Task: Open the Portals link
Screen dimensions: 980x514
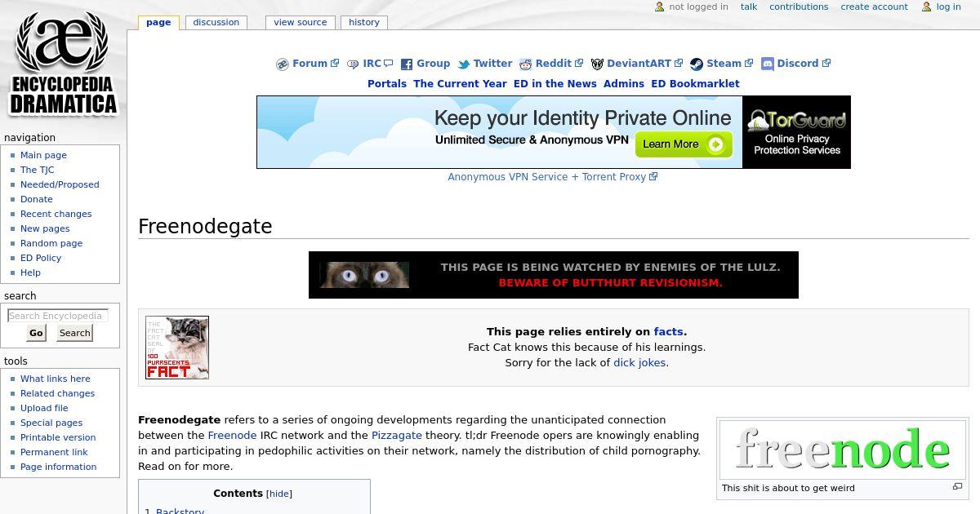Action: tap(387, 84)
